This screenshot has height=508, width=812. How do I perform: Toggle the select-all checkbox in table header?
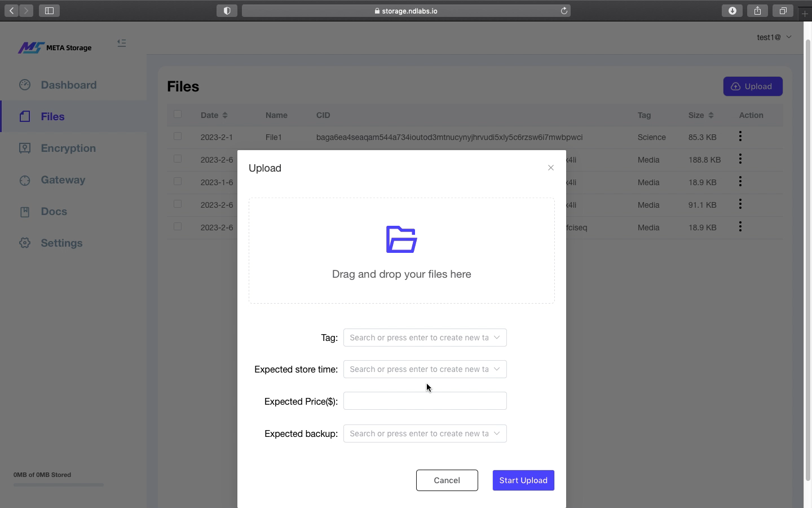[178, 114]
